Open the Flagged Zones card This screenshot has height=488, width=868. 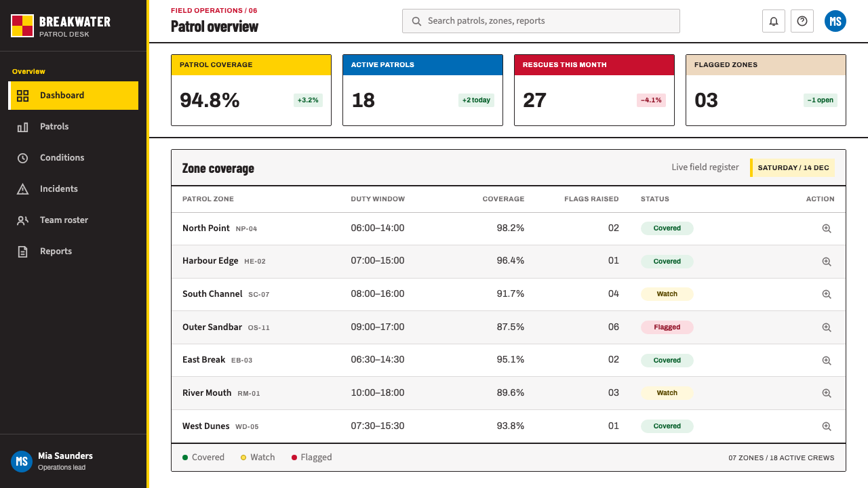(x=766, y=90)
